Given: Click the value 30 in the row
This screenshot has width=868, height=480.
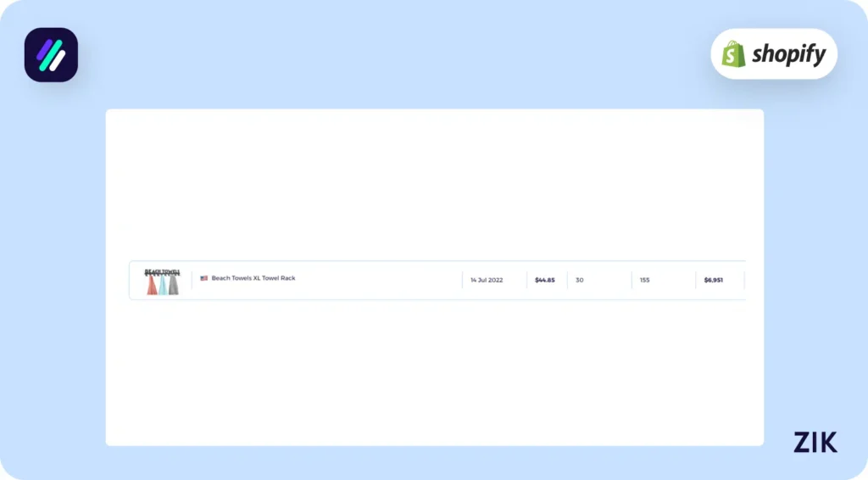Looking at the screenshot, I should [580, 280].
